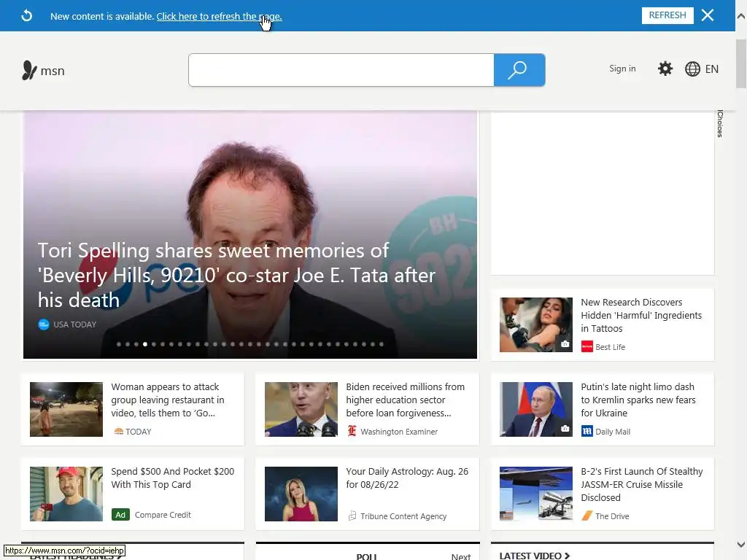747x560 pixels.
Task: Select the EN language label
Action: 711,69
